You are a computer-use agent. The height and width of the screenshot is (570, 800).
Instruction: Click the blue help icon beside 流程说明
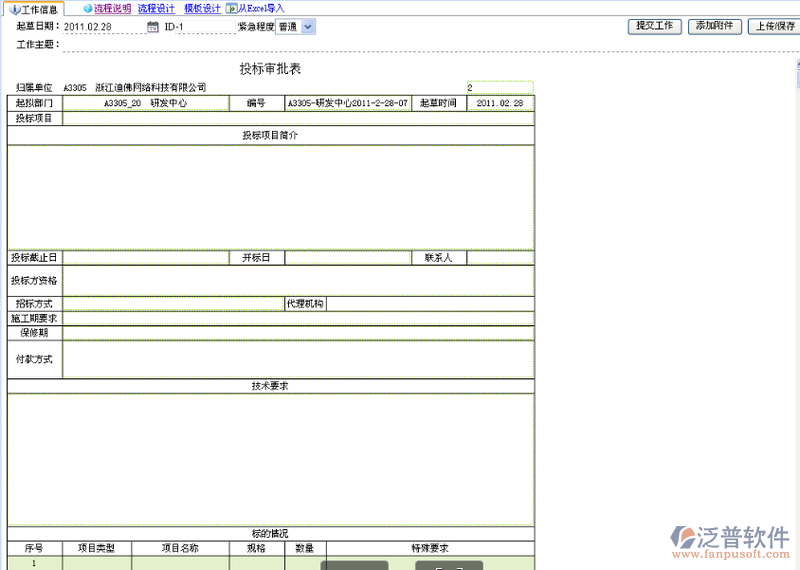point(88,9)
